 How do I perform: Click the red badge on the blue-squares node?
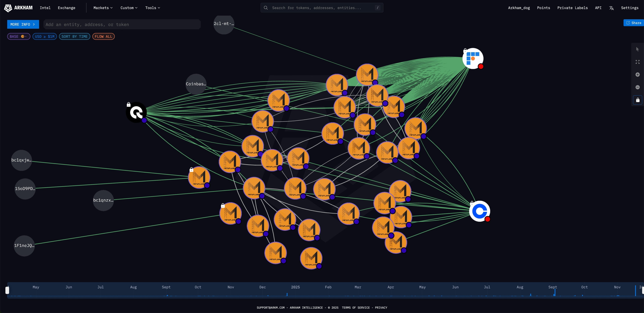(x=481, y=66)
